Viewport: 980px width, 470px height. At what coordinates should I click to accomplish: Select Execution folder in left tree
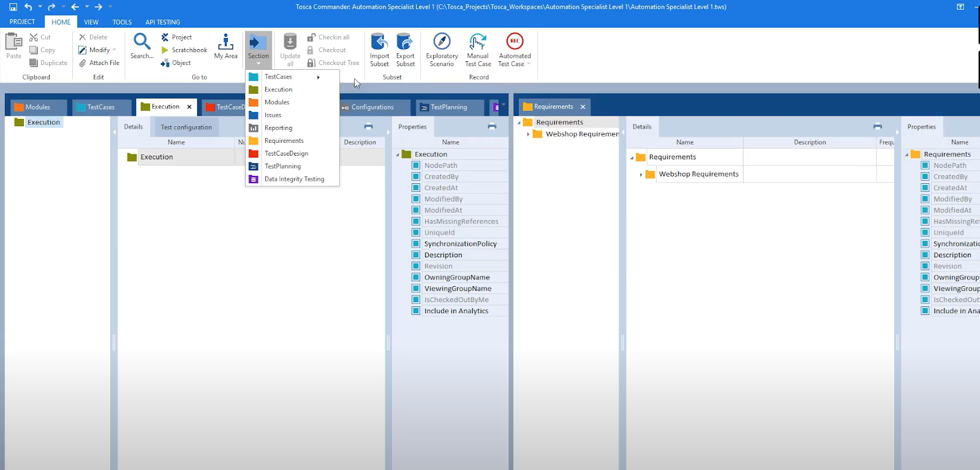[x=38, y=123]
